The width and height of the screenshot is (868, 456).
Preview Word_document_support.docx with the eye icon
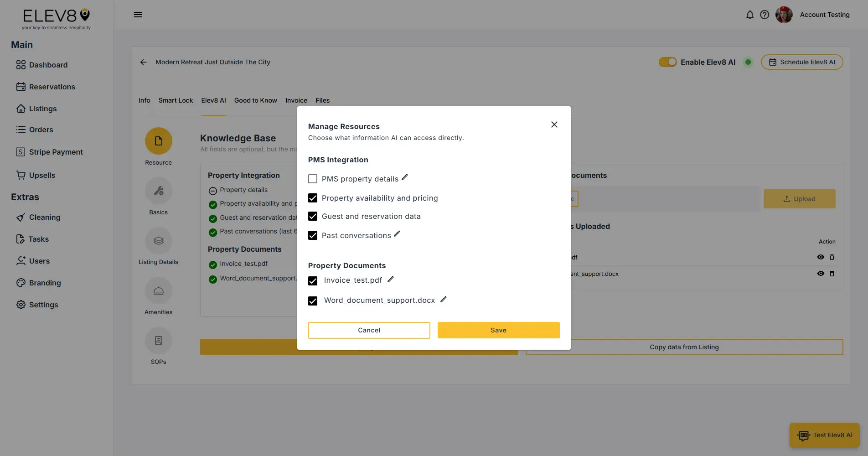click(821, 274)
